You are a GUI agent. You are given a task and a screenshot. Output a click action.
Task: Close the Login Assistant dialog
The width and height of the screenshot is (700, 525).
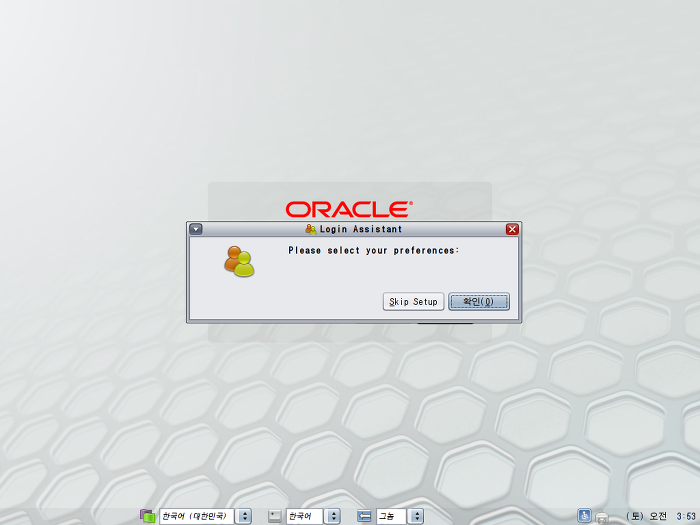tap(512, 229)
